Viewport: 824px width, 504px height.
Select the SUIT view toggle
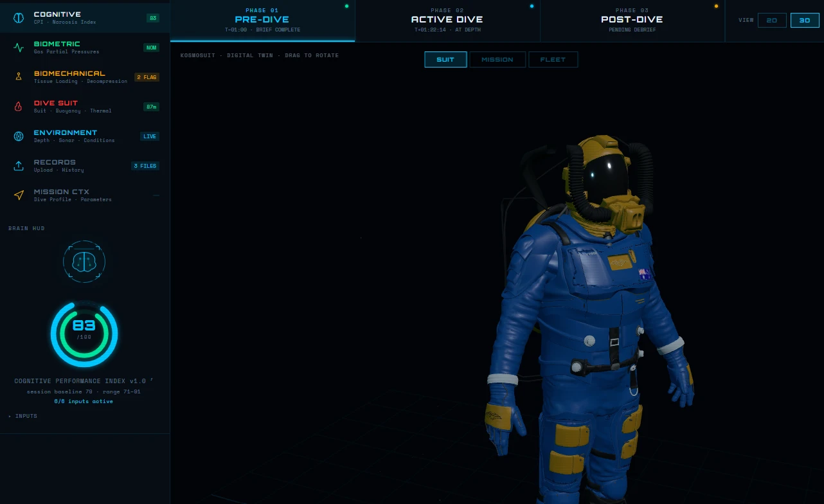click(445, 60)
